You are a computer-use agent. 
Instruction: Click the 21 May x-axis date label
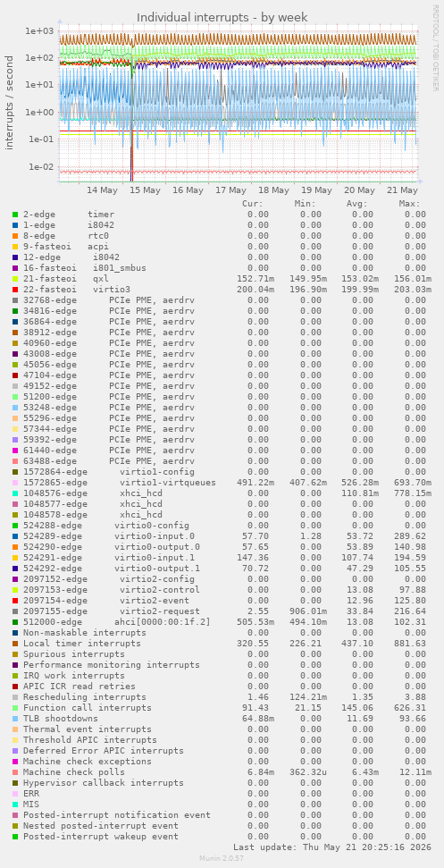click(x=402, y=190)
